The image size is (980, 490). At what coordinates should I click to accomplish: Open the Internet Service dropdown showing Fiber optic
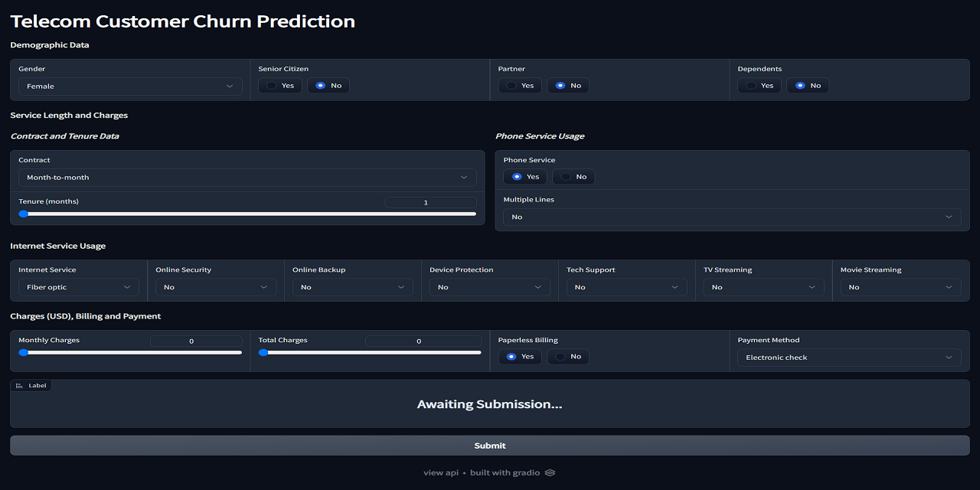click(78, 286)
